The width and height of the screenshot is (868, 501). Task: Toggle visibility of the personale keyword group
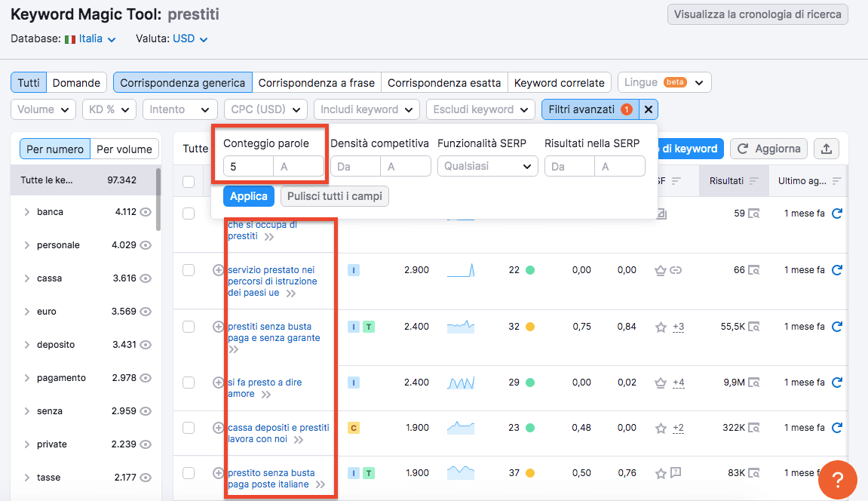(146, 245)
